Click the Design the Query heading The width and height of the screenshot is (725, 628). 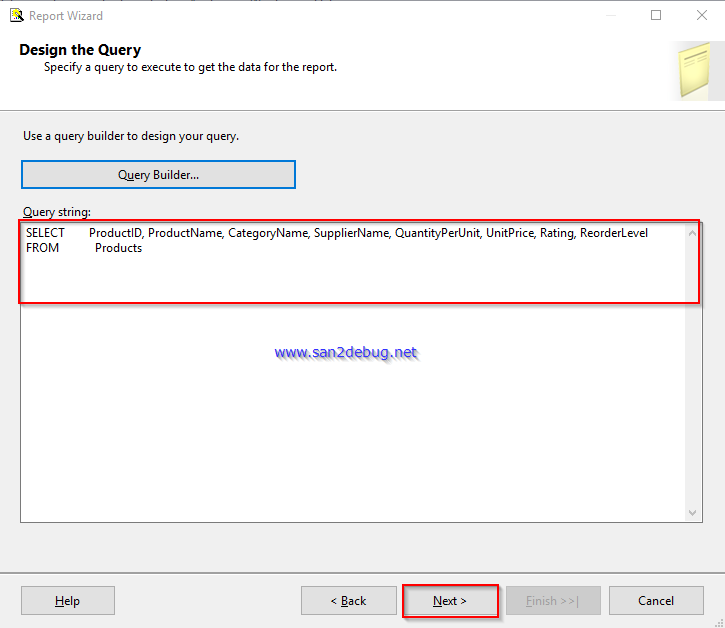coord(80,50)
